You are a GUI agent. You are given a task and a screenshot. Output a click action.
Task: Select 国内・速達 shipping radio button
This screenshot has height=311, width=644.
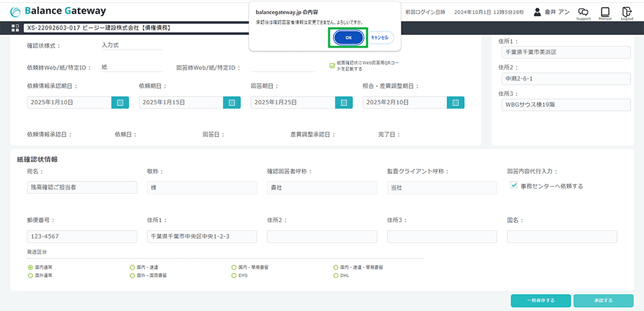point(132,267)
